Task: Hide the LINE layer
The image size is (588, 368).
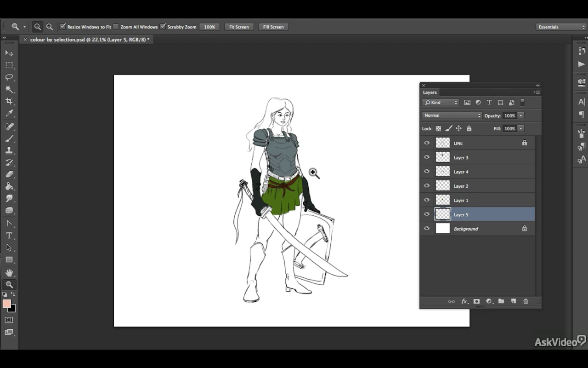Action: pos(427,143)
